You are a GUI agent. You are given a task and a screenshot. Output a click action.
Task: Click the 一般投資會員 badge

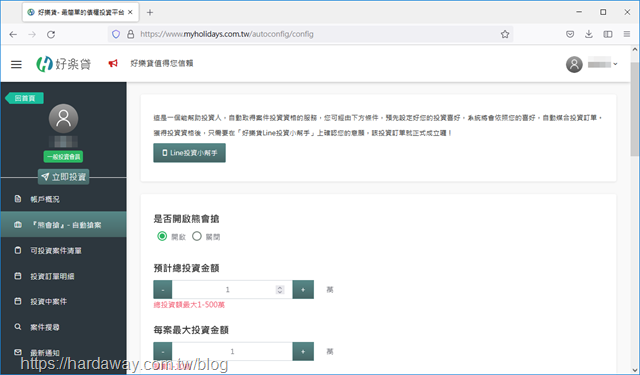(x=63, y=157)
